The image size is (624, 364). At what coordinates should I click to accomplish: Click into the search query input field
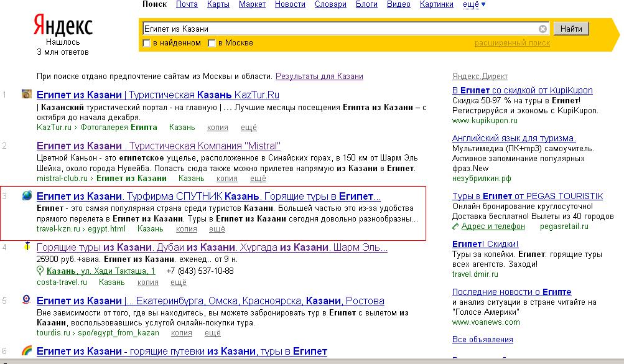(339, 29)
